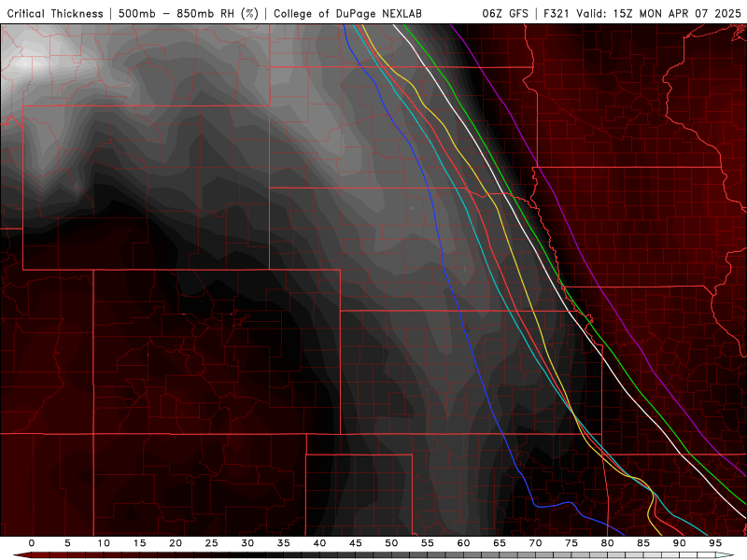Screen dimensions: 747x560
Task: Click the colorbar label '25'
Action: click(x=212, y=543)
